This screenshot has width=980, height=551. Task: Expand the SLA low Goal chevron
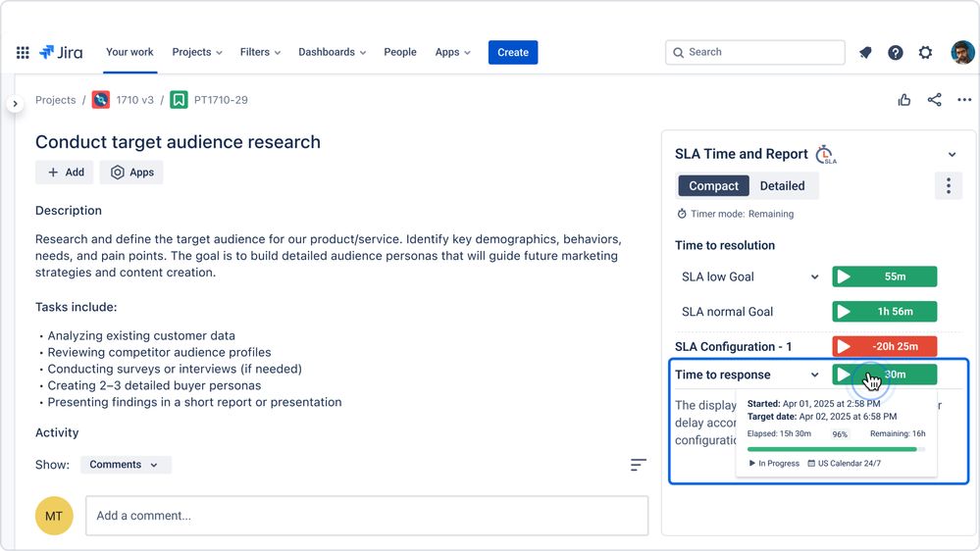coord(814,276)
